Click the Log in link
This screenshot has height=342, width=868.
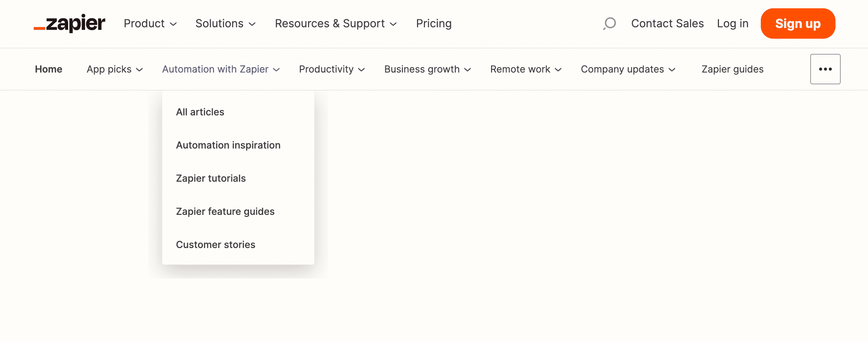click(732, 23)
